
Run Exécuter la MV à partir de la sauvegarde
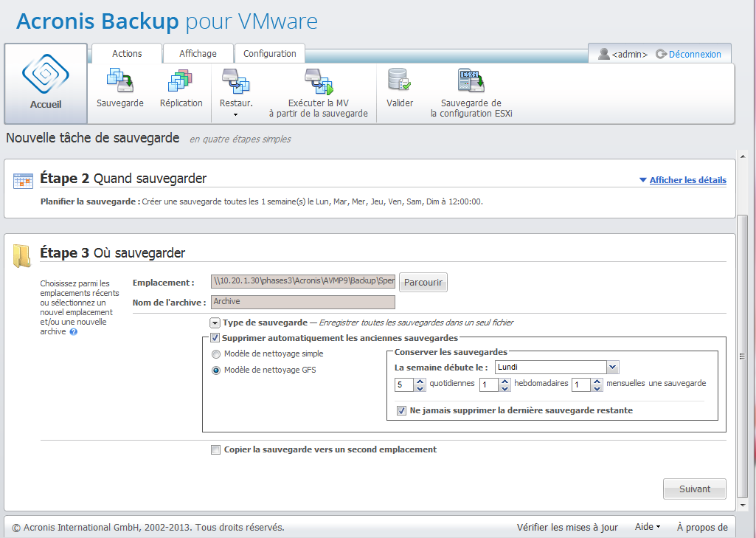[x=318, y=80]
